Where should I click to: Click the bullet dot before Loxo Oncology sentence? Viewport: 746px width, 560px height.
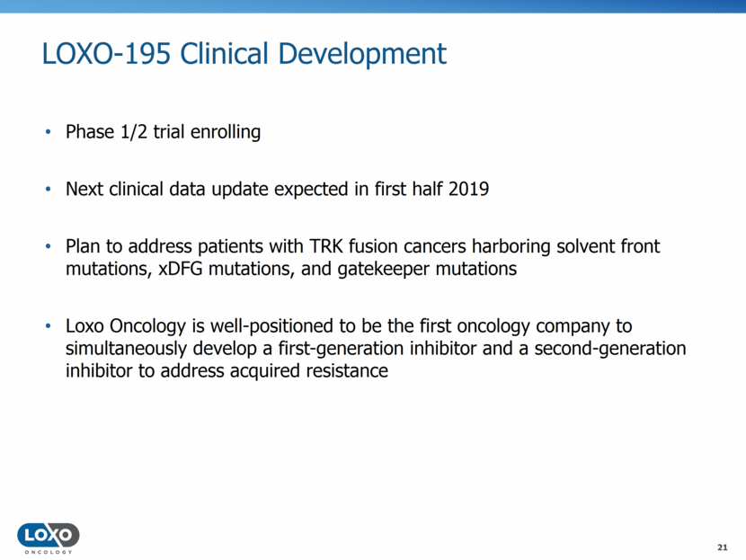tap(49, 325)
